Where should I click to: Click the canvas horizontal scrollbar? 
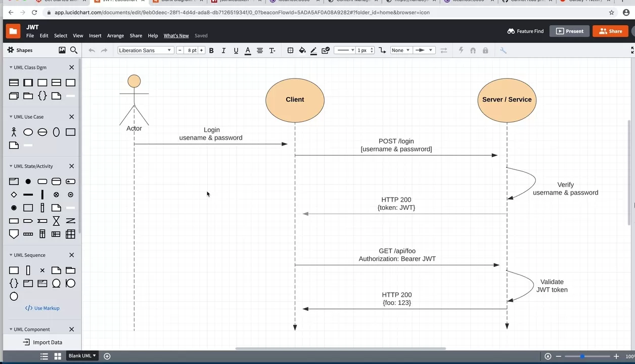tap(340, 348)
